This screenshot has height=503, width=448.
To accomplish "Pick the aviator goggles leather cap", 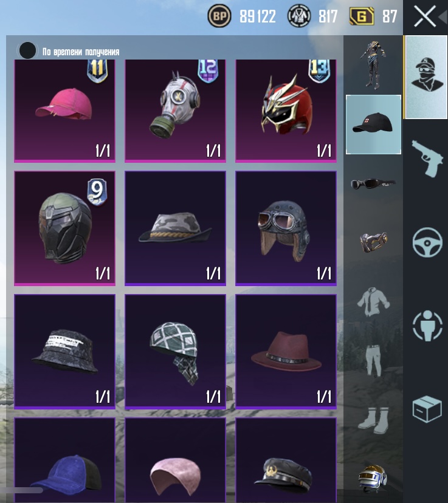I will point(286,228).
